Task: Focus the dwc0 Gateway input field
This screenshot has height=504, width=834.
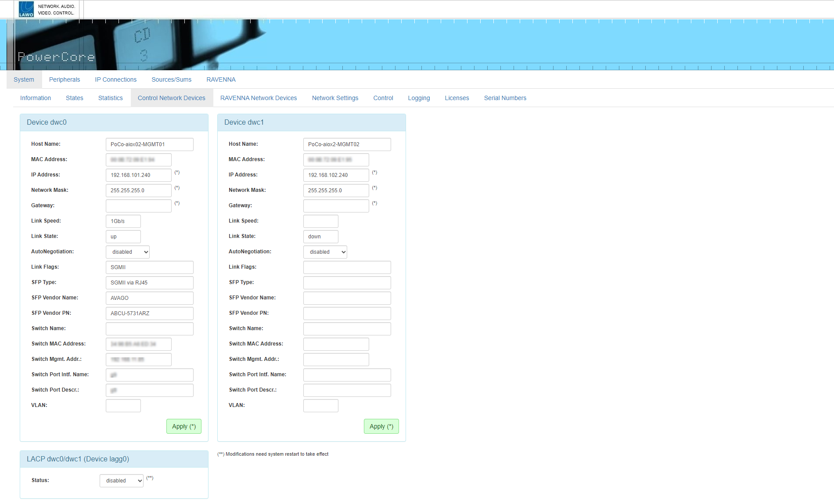Action: click(138, 206)
